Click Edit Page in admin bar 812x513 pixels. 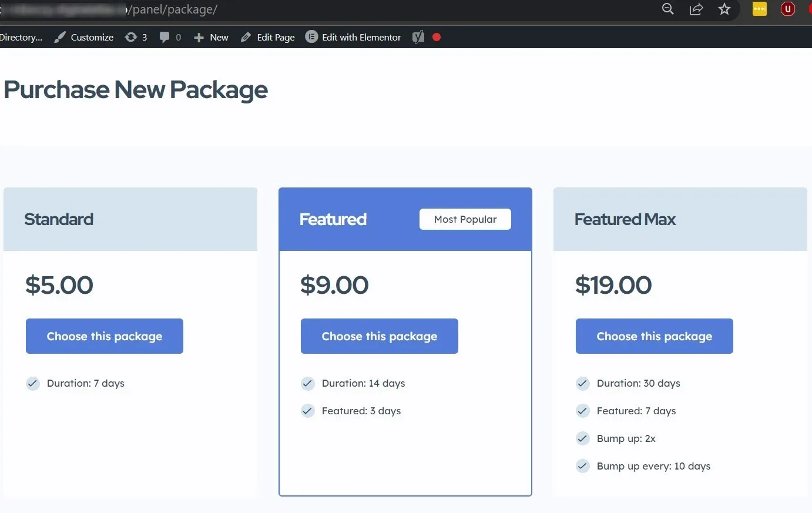[x=268, y=37]
